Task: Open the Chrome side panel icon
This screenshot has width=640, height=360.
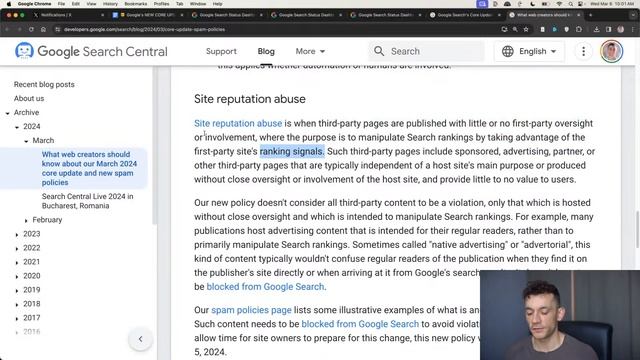Action: (609, 29)
